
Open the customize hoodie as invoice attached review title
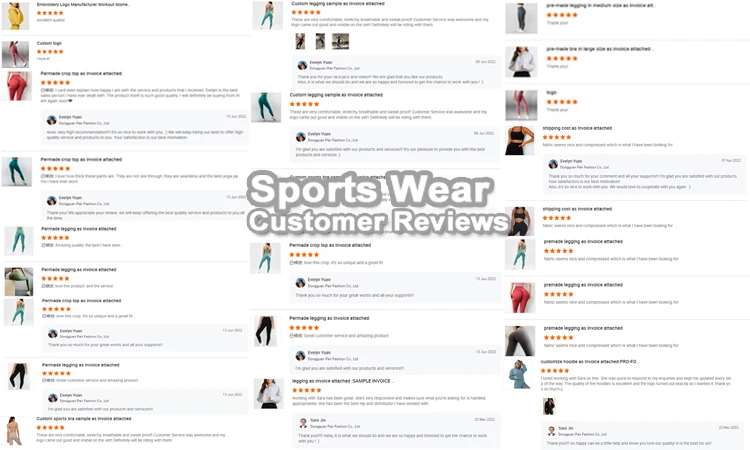(x=589, y=362)
